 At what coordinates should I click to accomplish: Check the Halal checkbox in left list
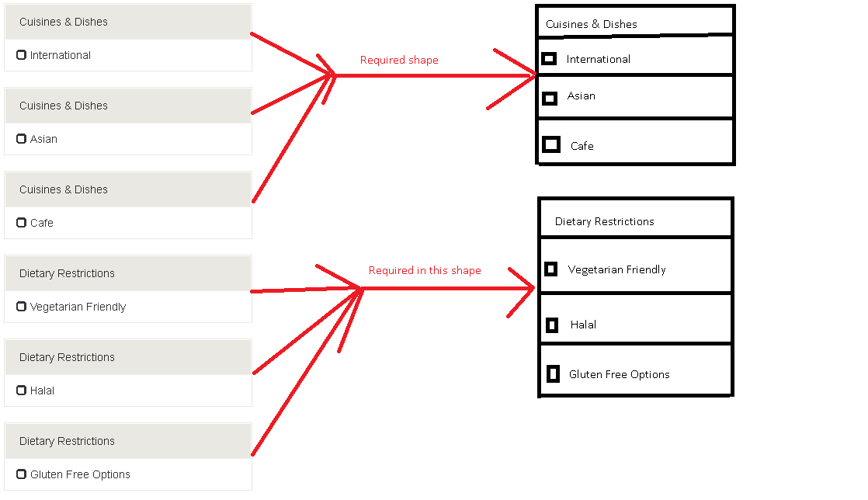click(21, 390)
